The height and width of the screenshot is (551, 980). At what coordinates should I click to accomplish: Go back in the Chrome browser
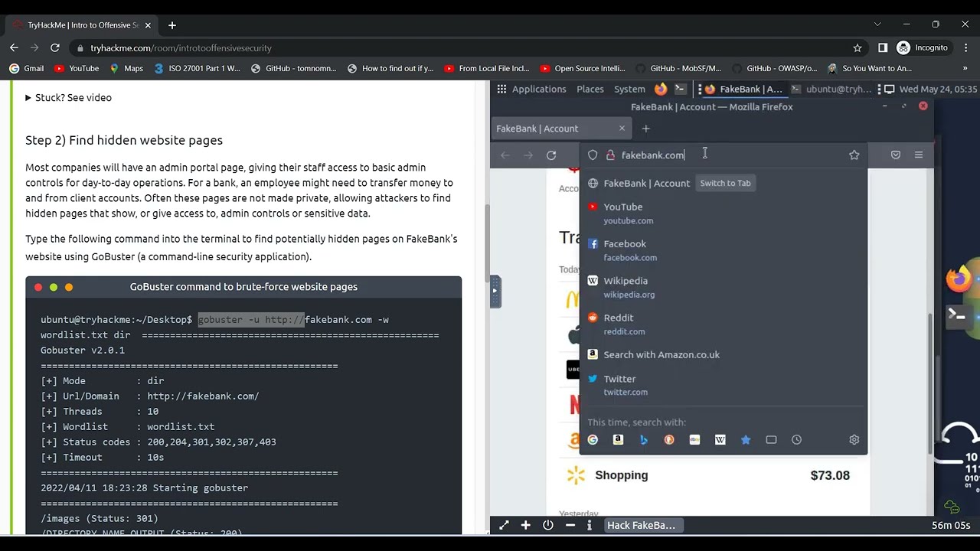(x=14, y=47)
